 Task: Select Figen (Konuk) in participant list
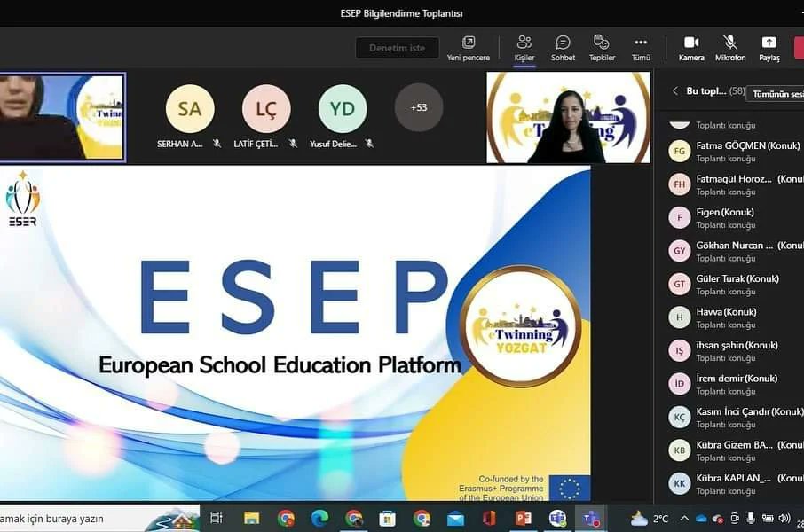tap(736, 218)
